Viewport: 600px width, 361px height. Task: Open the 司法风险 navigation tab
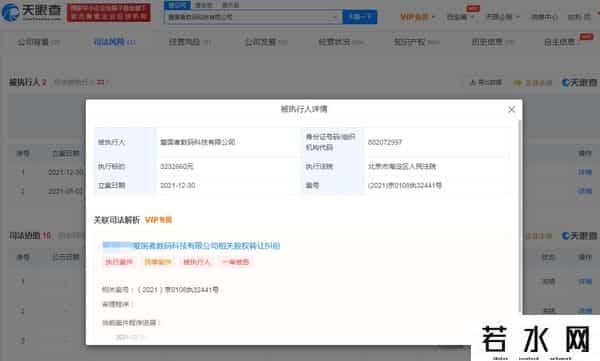tap(114, 42)
